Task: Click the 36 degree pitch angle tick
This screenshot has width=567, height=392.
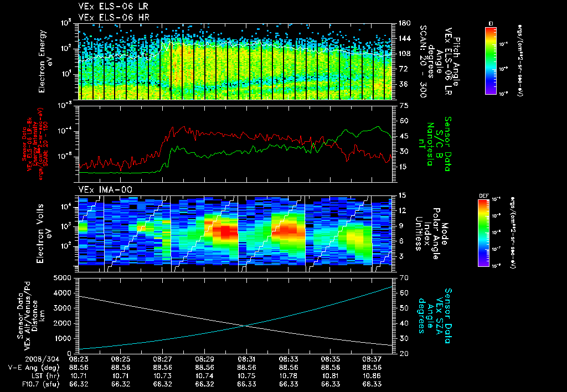Action: (x=402, y=84)
